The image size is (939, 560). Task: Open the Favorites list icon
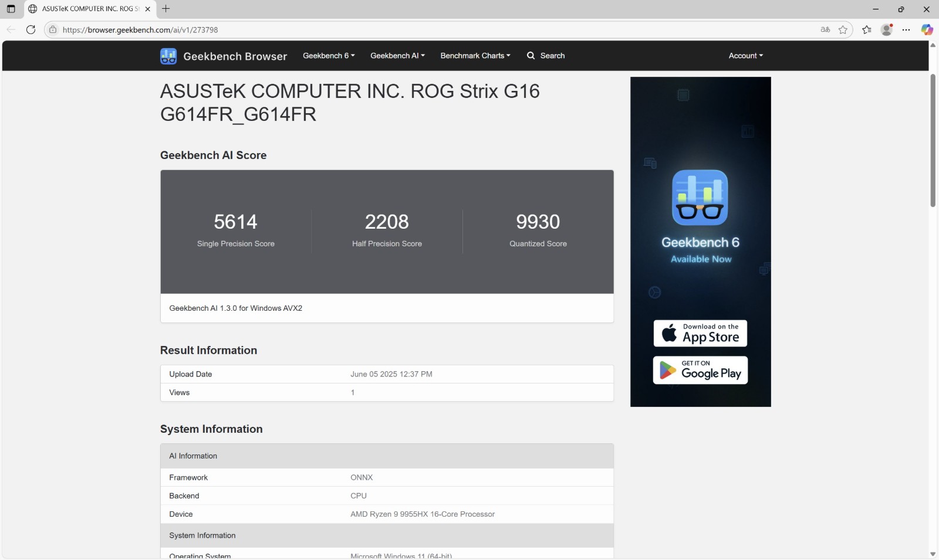pos(867,30)
